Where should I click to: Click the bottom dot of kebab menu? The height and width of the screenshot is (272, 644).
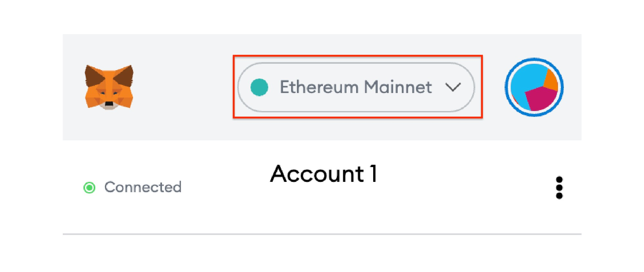tap(559, 196)
